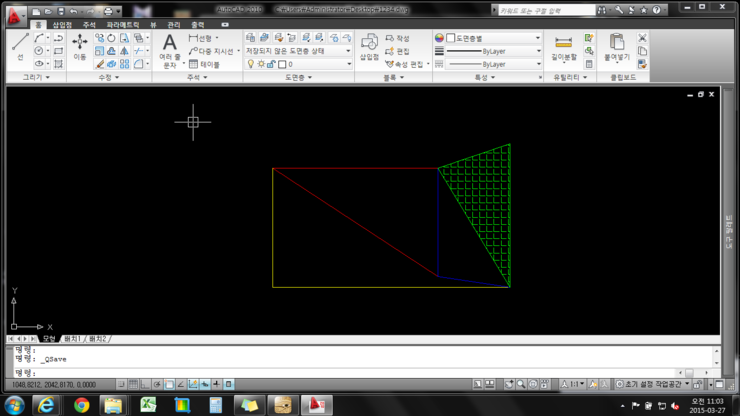Click the layer 0 color square swatch
This screenshot has width=740, height=416.
point(282,64)
